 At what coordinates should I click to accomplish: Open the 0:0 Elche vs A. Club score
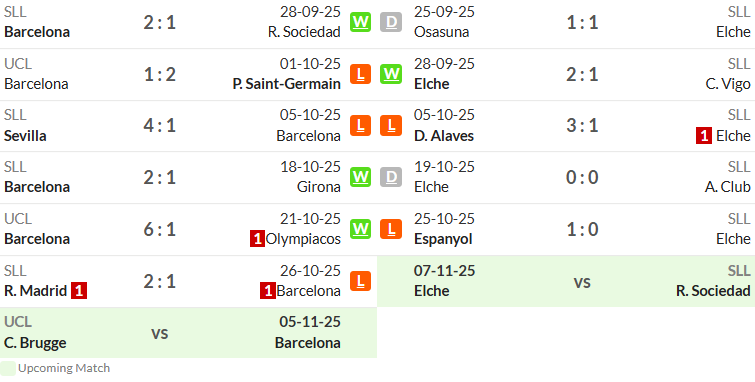coord(582,178)
